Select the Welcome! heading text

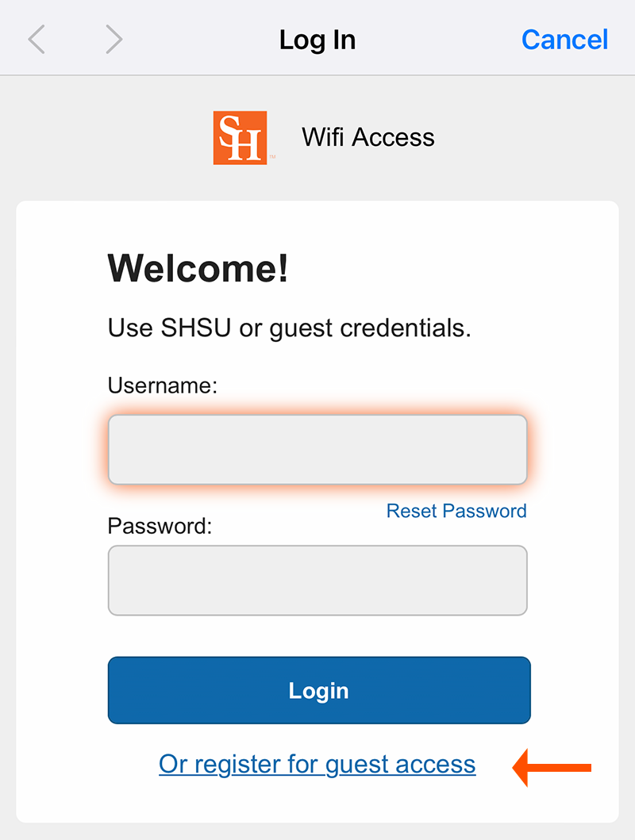click(198, 269)
